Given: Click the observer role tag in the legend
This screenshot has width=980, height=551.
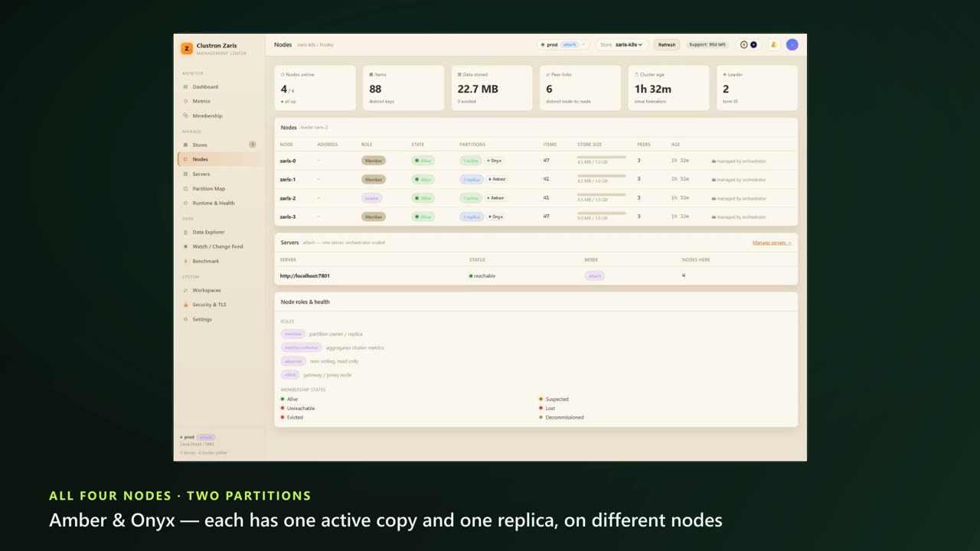Looking at the screenshot, I should (293, 361).
